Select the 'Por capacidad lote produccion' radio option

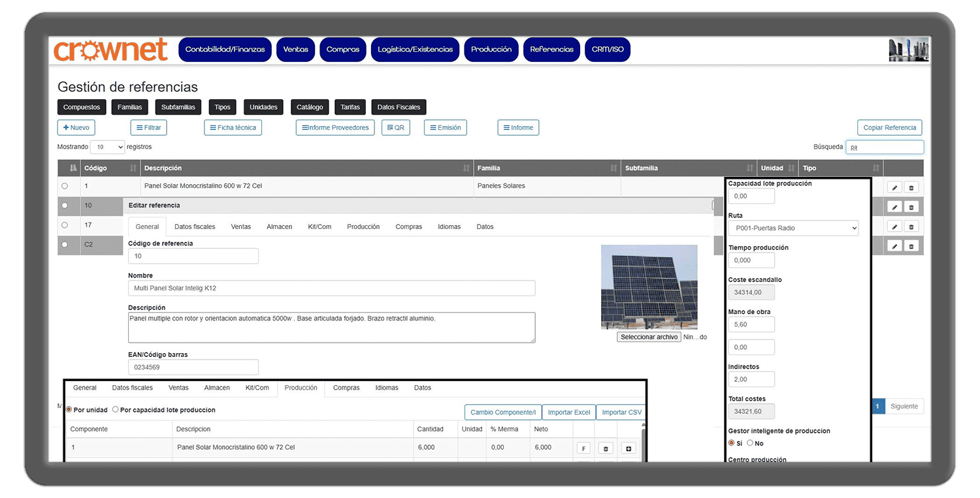pyautogui.click(x=116, y=410)
